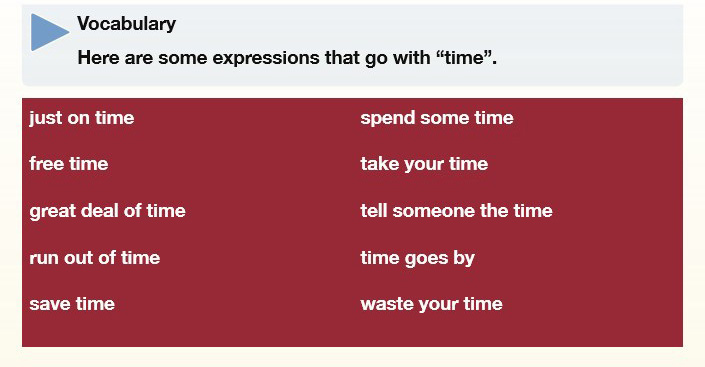705x367 pixels.
Task: Select the Vocabulary heading
Action: pos(126,23)
